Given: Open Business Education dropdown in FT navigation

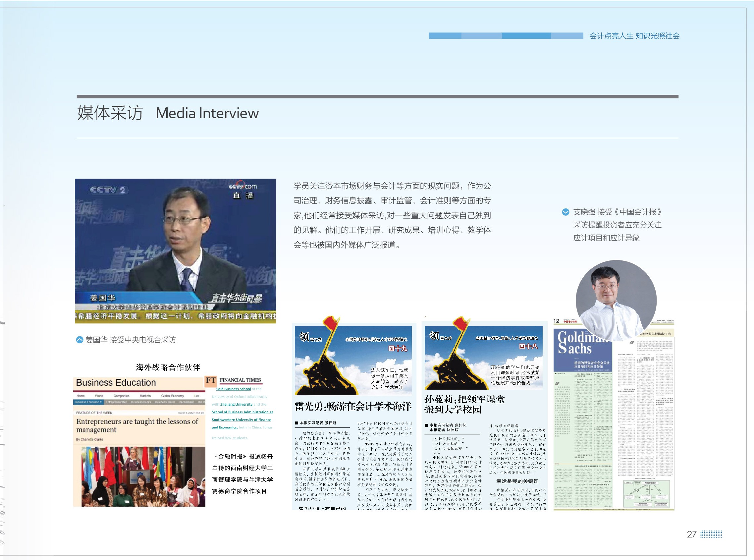Looking at the screenshot, I should (88, 402).
